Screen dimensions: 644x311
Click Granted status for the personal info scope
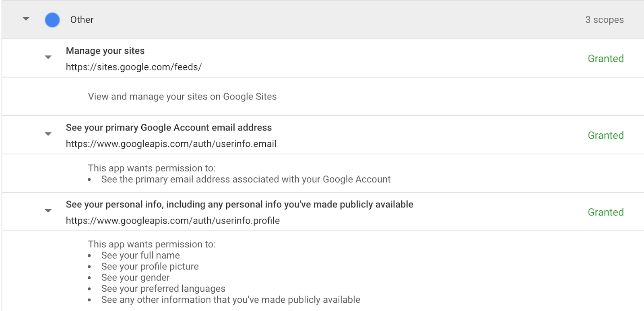tap(605, 212)
